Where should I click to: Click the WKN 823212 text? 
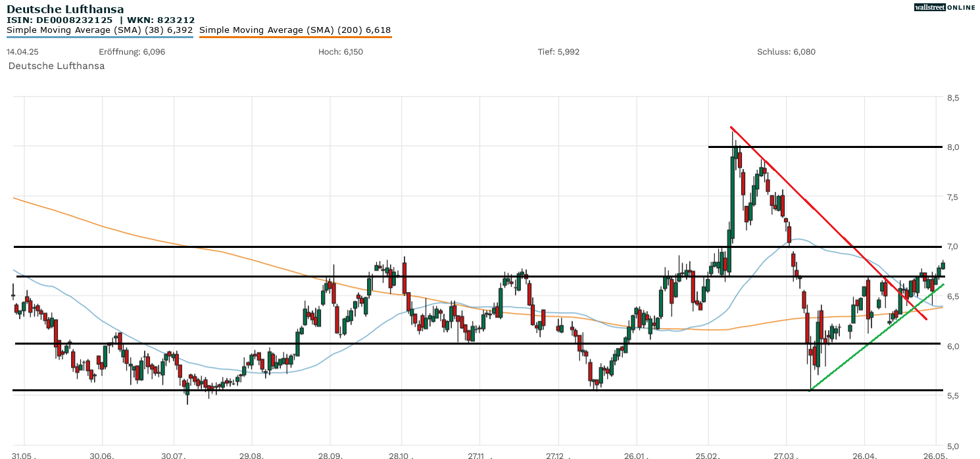pyautogui.click(x=161, y=20)
